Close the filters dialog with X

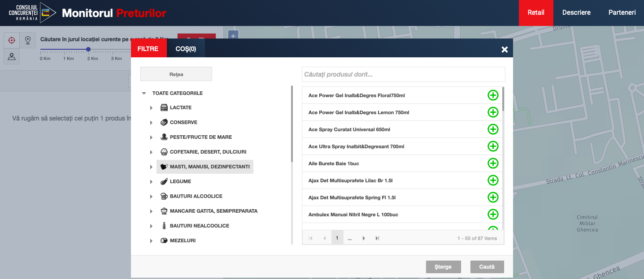[505, 49]
